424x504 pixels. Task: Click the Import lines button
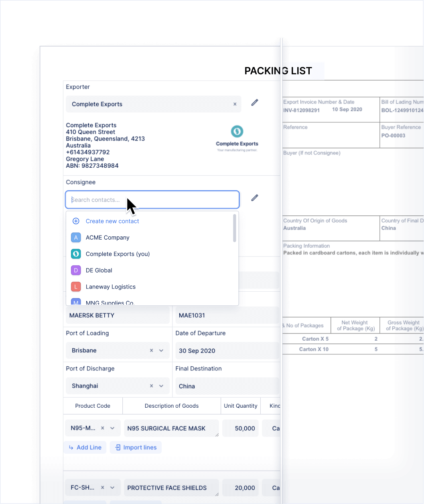click(x=136, y=447)
